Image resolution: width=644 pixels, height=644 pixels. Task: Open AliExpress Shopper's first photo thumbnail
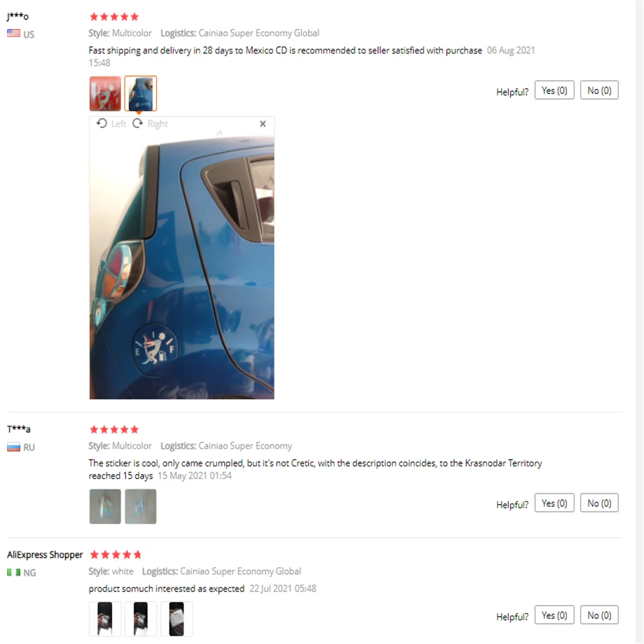pos(105,619)
